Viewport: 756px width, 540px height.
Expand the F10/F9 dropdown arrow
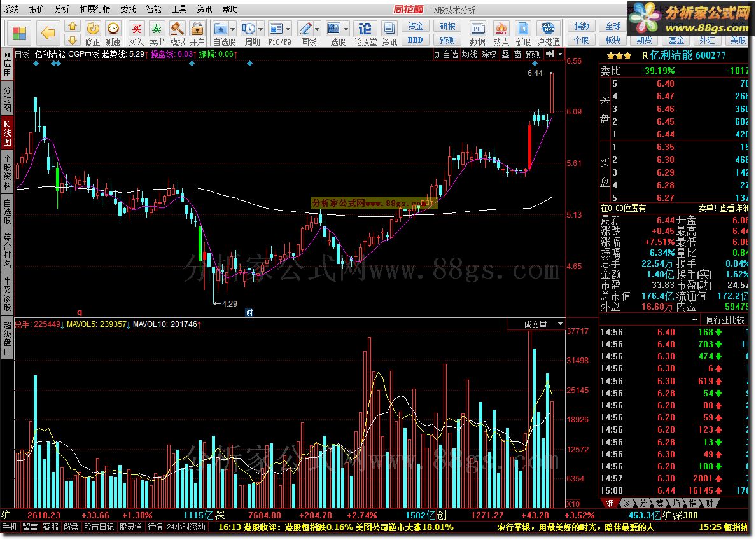288,29
